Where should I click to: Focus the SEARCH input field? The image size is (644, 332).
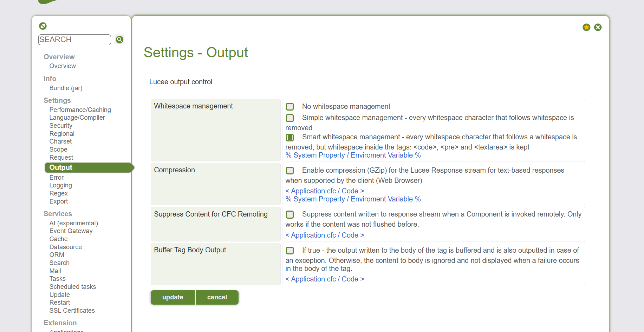(74, 40)
